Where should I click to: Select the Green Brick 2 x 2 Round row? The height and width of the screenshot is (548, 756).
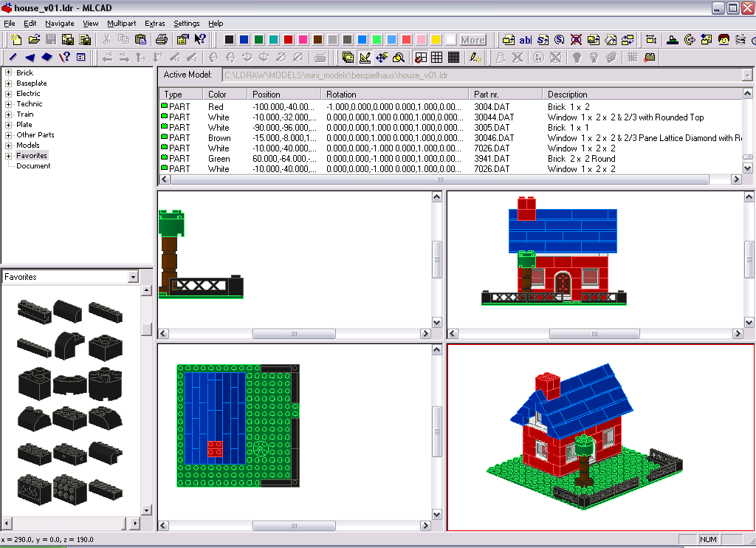tap(451, 159)
